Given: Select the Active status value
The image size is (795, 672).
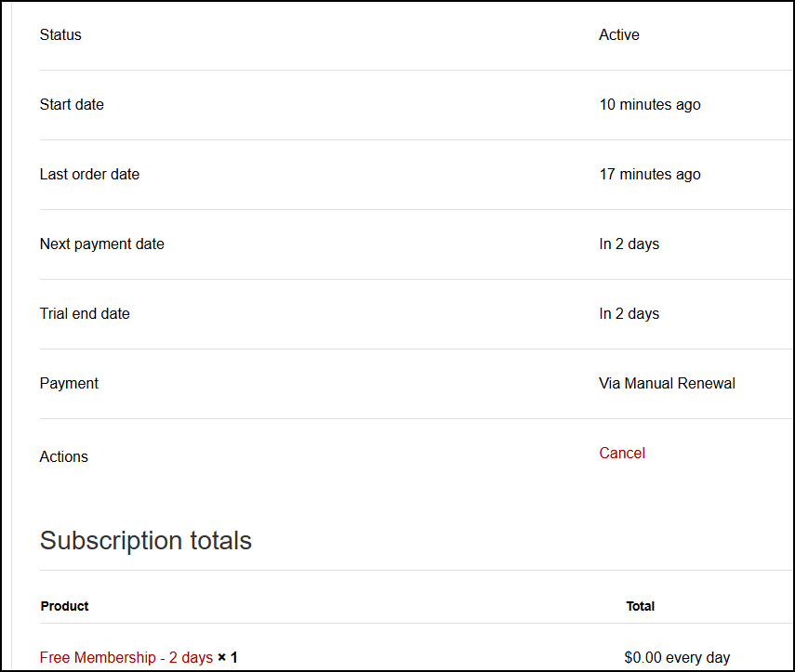Looking at the screenshot, I should point(618,35).
